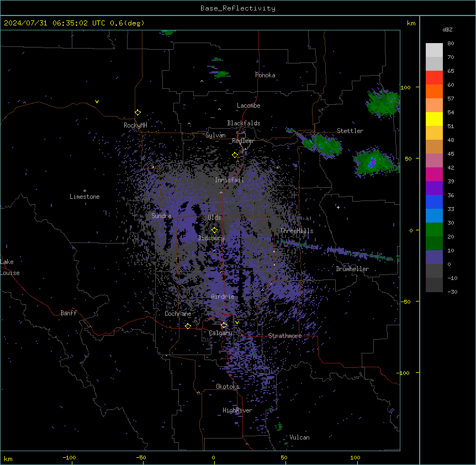The width and height of the screenshot is (476, 465).
Task: Click the 100 tick on vertical axis
Action: 405,88
